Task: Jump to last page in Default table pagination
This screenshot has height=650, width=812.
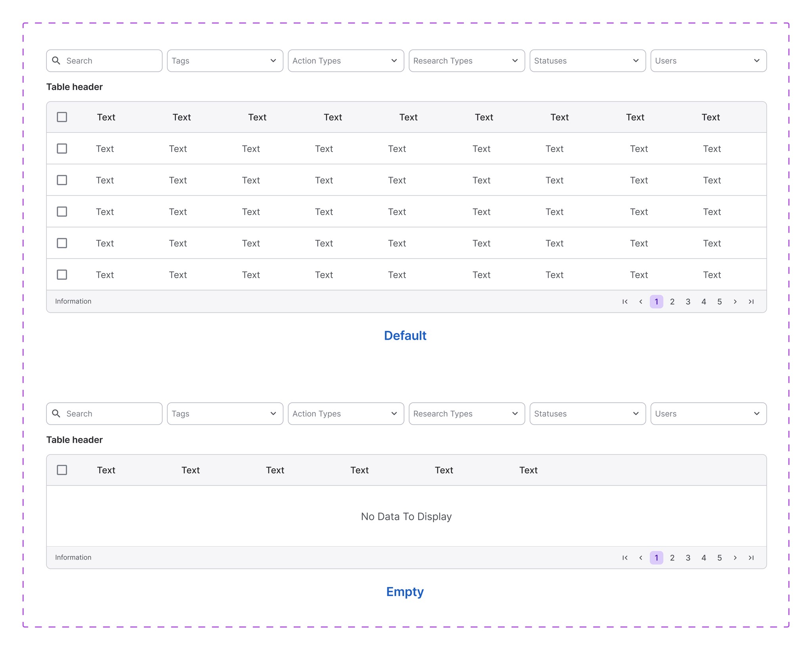Action: pos(751,302)
